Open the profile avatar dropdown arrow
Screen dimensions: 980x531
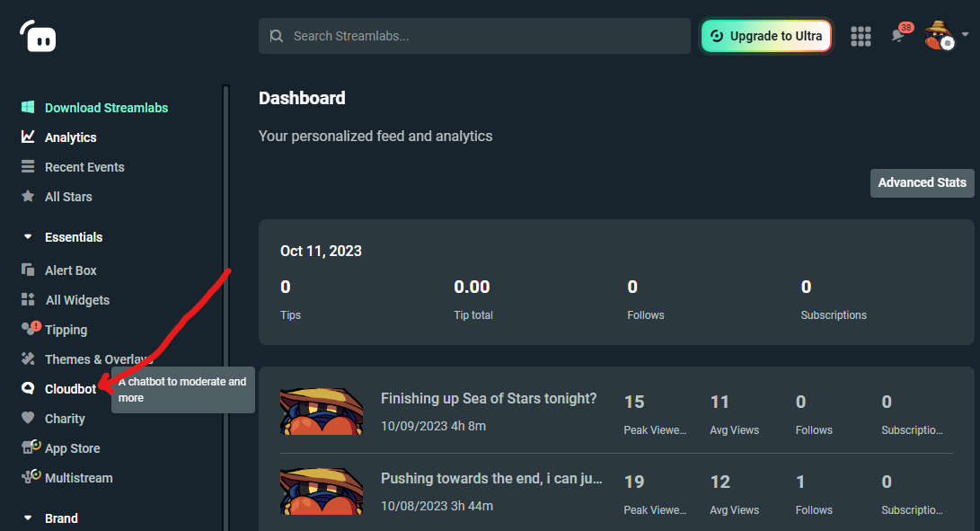pos(965,34)
